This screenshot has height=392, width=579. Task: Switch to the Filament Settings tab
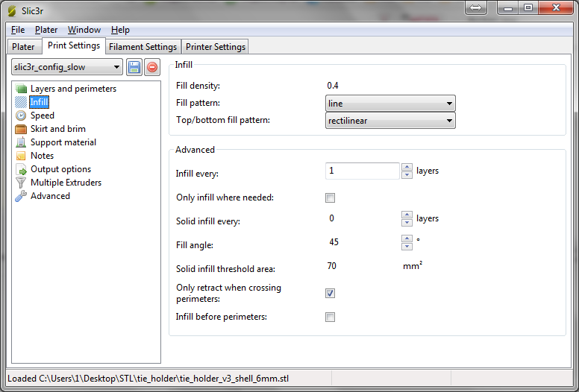(x=143, y=47)
